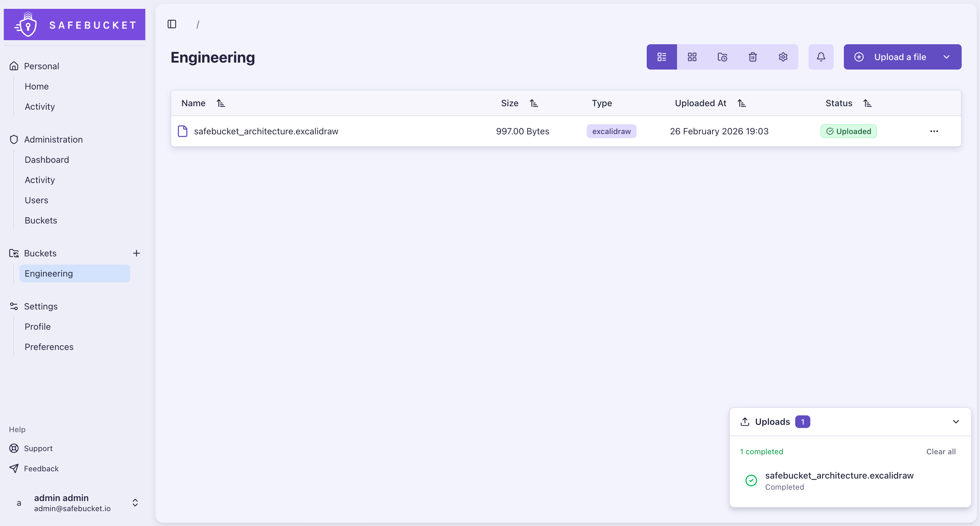980x526 pixels.
Task: Add a new bucket with plus icon
Action: pos(136,253)
